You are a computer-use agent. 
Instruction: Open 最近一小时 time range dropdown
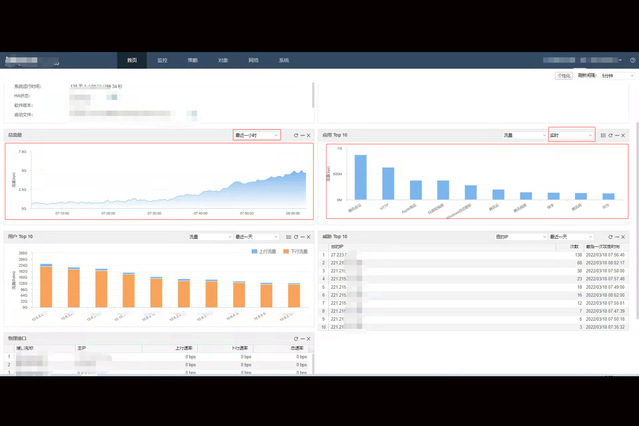click(256, 135)
